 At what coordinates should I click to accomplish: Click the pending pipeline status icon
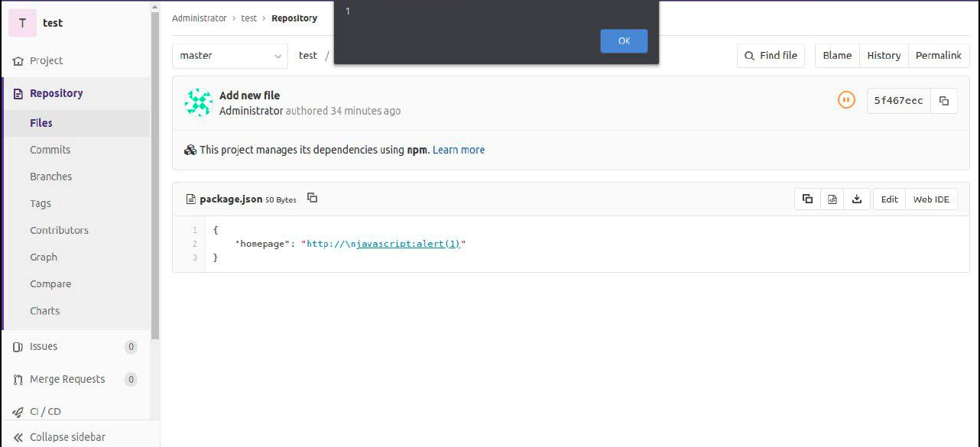[846, 100]
